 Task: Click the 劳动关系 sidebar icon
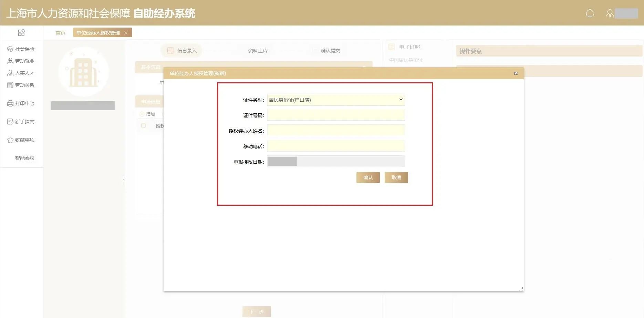10,85
